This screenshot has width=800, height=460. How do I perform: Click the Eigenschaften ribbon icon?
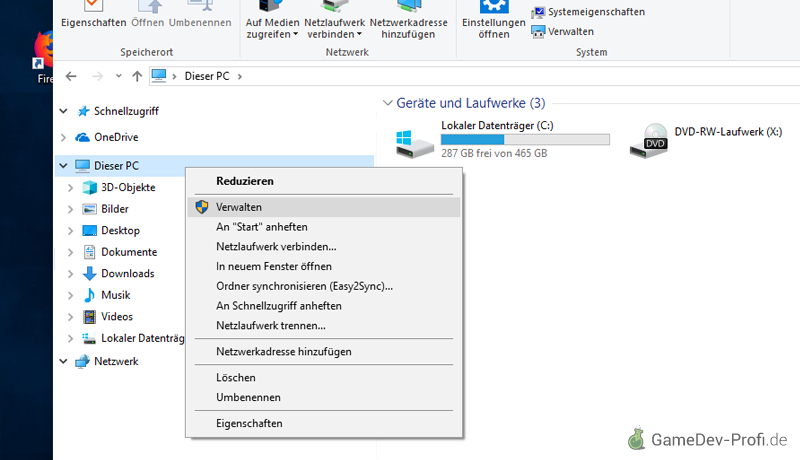(93, 5)
